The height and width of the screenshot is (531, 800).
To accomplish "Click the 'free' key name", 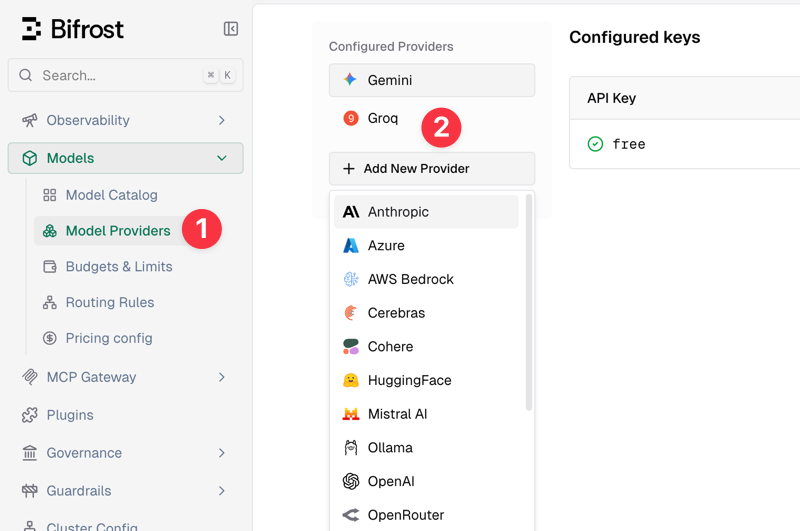I will (x=629, y=144).
